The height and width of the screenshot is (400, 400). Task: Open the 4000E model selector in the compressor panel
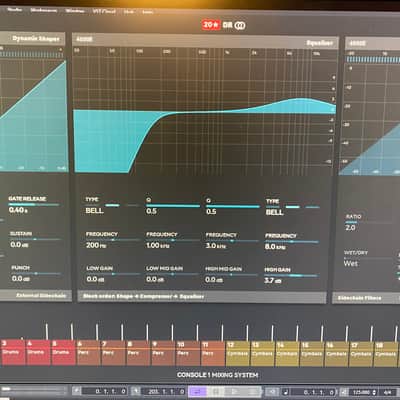[x=357, y=43]
